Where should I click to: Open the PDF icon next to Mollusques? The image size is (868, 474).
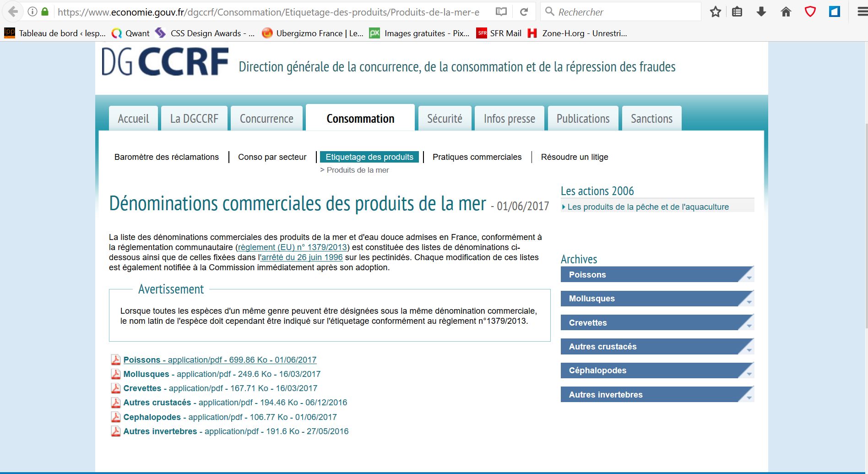point(116,374)
